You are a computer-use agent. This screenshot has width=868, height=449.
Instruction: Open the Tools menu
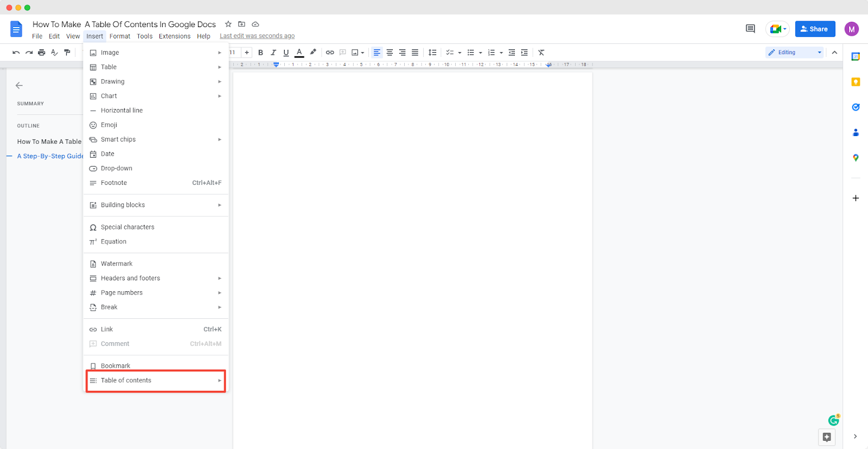pos(144,36)
